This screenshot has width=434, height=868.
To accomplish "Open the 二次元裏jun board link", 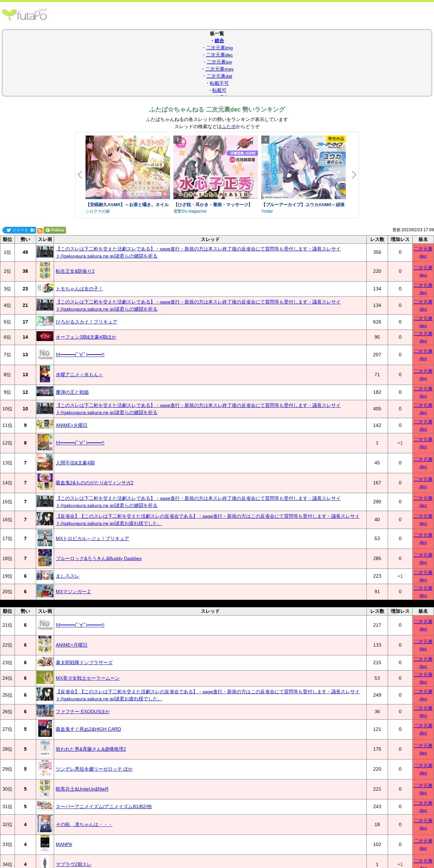I will (x=219, y=62).
